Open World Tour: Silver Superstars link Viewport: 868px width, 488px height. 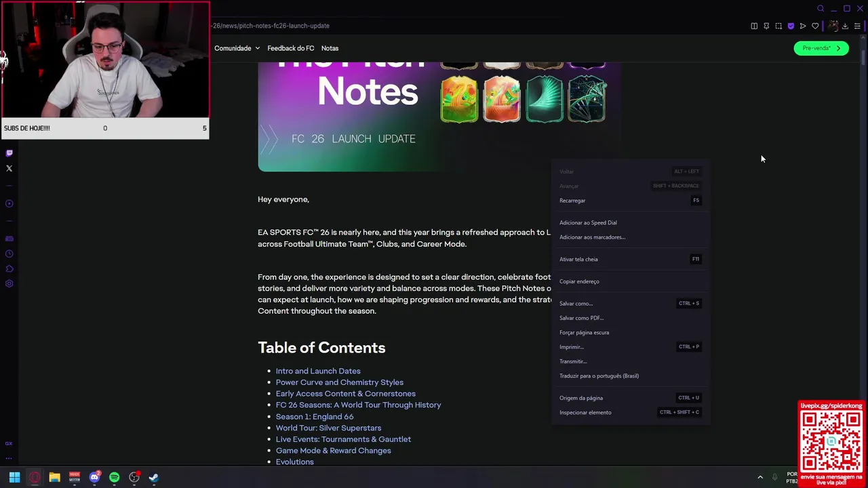(328, 428)
